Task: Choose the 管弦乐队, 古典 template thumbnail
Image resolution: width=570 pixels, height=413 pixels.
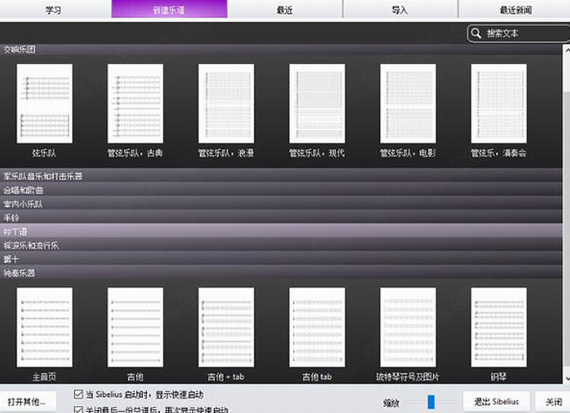Action: pyautogui.click(x=135, y=104)
